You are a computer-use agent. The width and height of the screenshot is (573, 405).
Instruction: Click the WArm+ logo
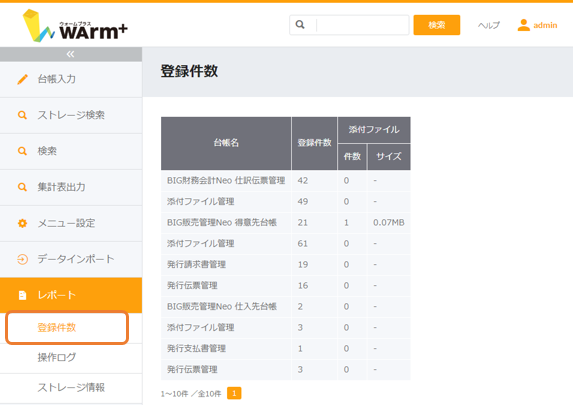[75, 26]
